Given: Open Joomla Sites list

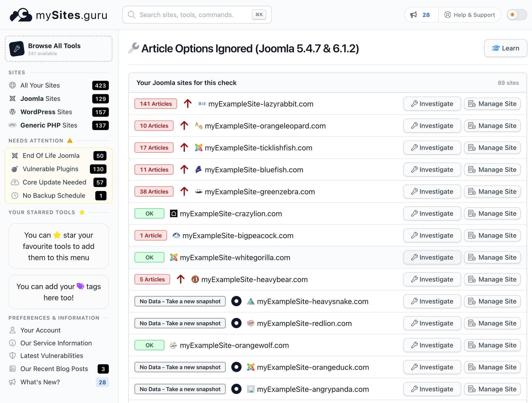Looking at the screenshot, I should coord(59,99).
